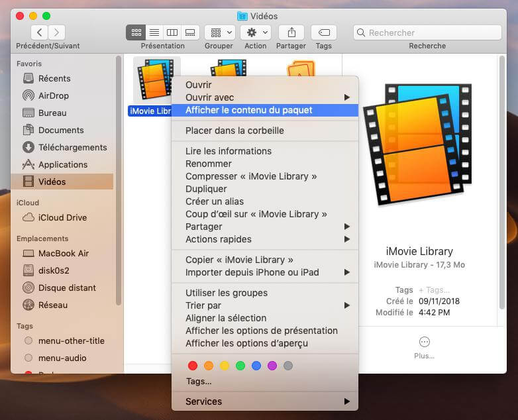
Task: Click the sidebar scrollbar
Action: (x=119, y=181)
